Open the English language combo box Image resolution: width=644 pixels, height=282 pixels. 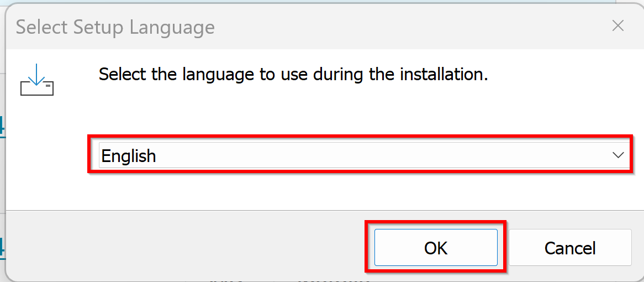365,155
